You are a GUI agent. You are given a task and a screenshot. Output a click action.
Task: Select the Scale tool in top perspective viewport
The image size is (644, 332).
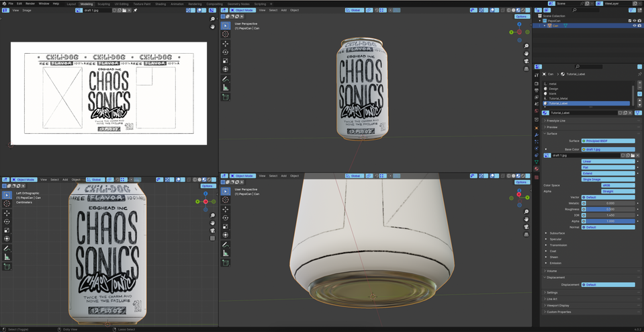coord(226,60)
